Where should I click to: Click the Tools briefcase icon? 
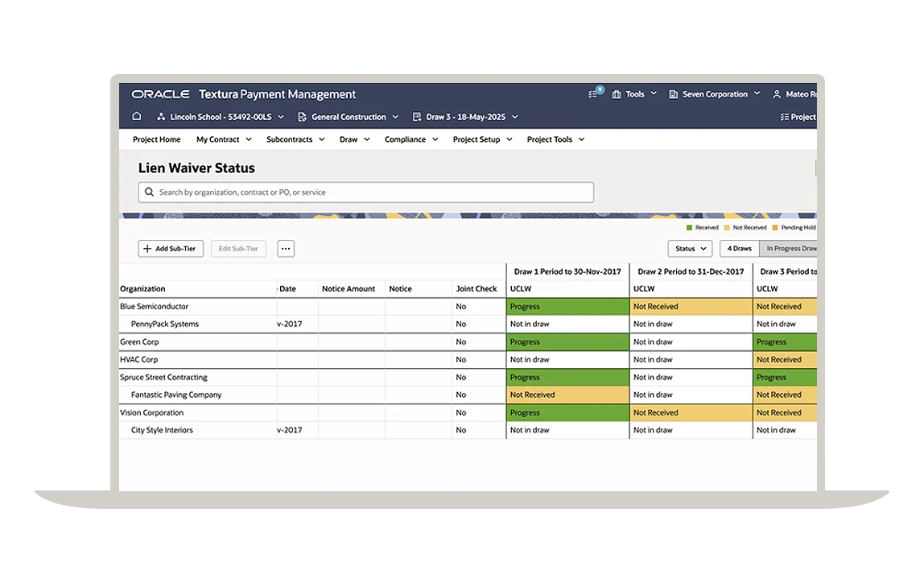point(617,94)
